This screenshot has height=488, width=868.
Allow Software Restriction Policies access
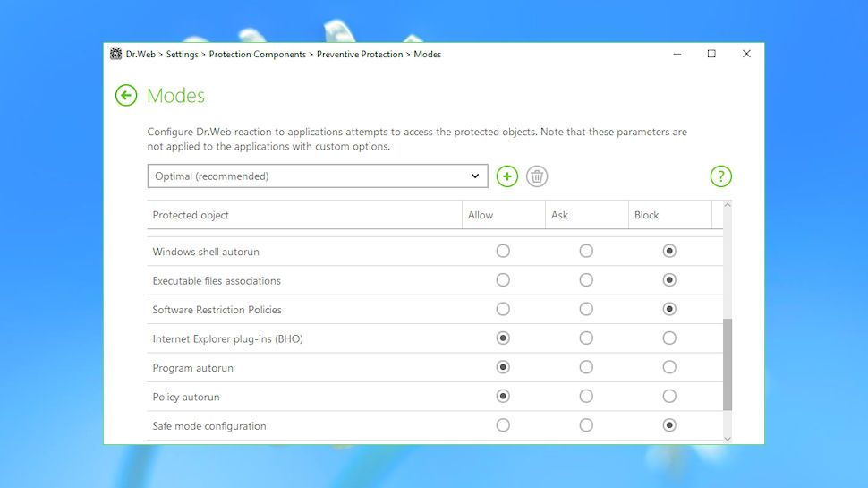point(503,309)
